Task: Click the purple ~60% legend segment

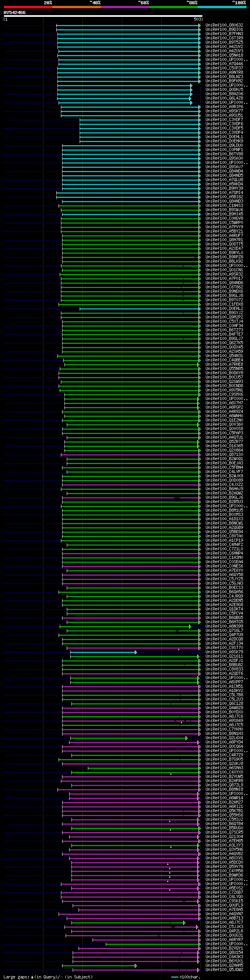Action: tap(125, 7)
